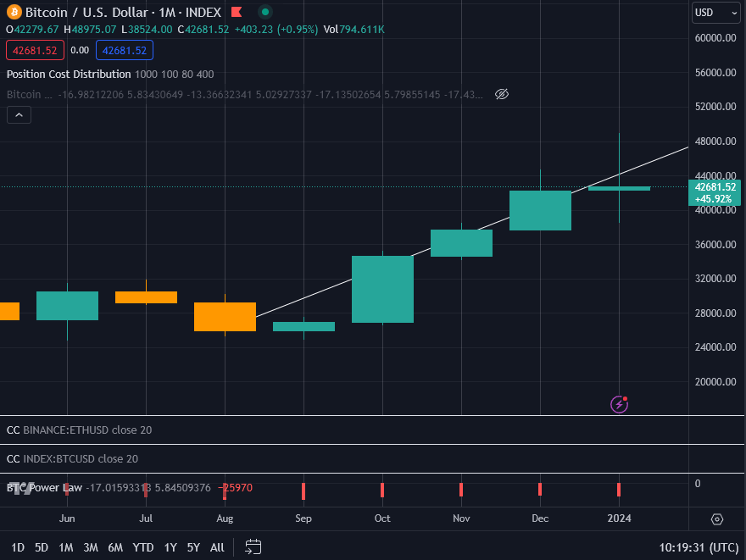Open the chart settings gear icon
746x560 pixels.
coord(717,519)
